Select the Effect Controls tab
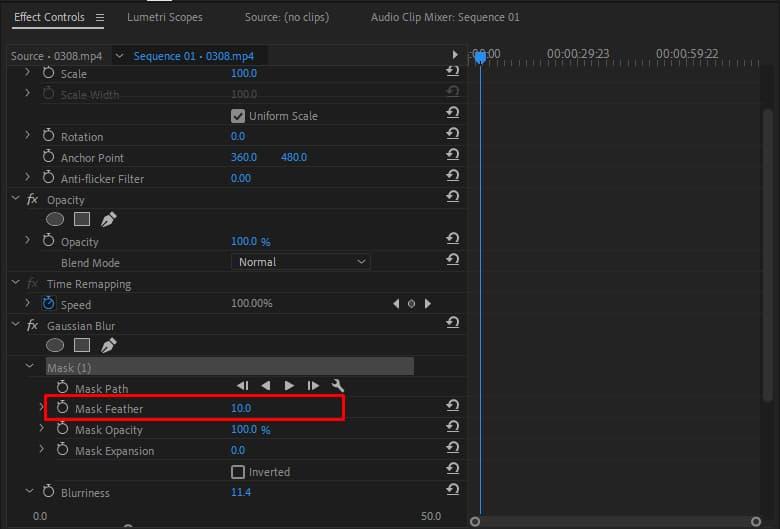780x529 pixels. (49, 17)
